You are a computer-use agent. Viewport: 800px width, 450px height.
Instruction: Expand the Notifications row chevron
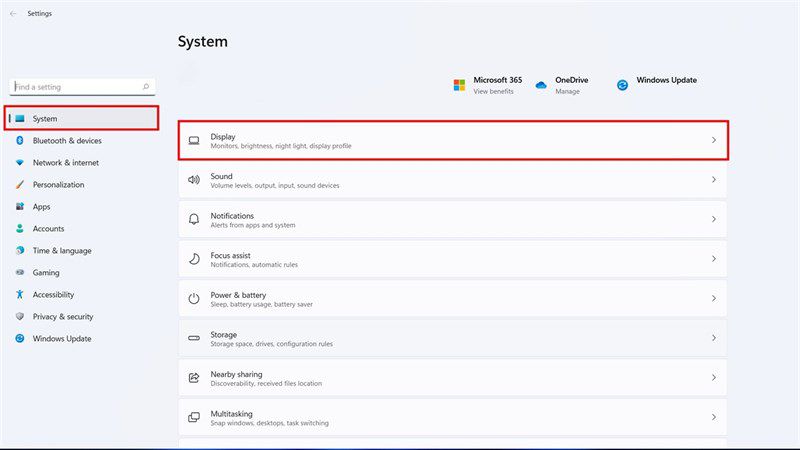tap(714, 219)
